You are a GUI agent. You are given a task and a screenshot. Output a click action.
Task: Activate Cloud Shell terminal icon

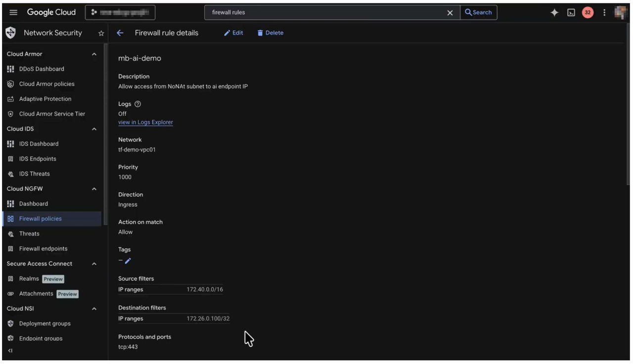click(x=571, y=13)
